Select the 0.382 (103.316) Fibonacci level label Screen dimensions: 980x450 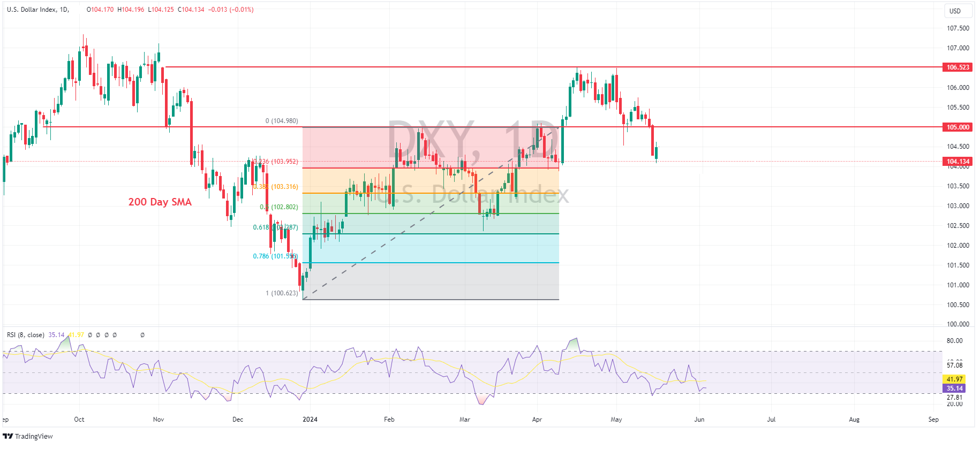coord(276,187)
